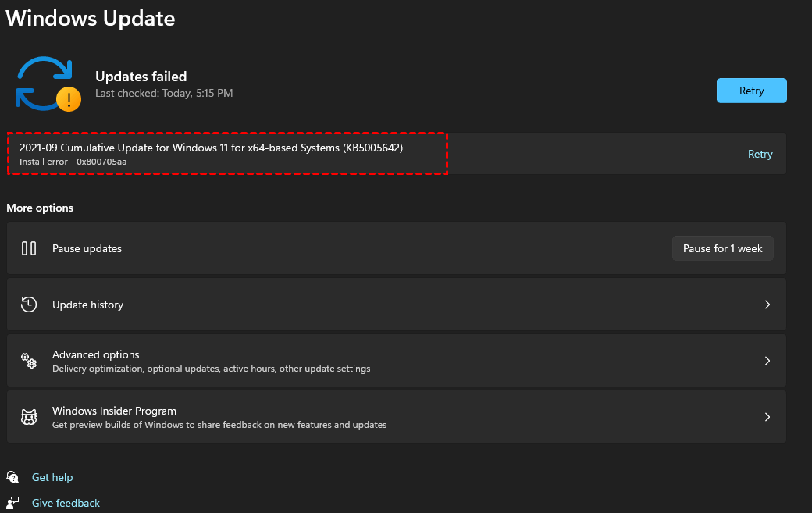Click the failed KB5005642 cumulative update entry
Image resolution: width=812 pixels, height=513 pixels.
(226, 153)
